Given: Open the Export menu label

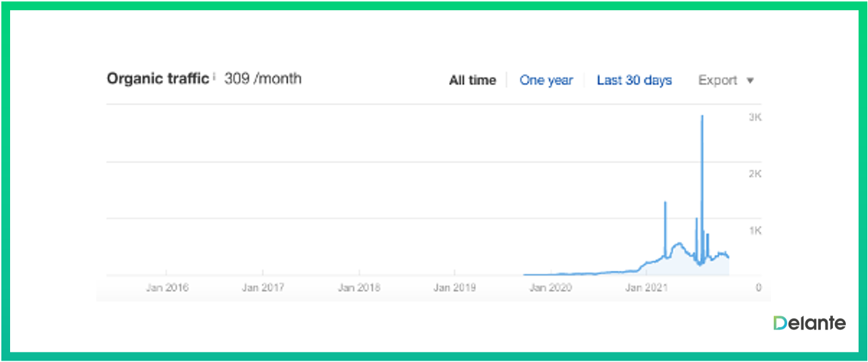Looking at the screenshot, I should click(718, 80).
